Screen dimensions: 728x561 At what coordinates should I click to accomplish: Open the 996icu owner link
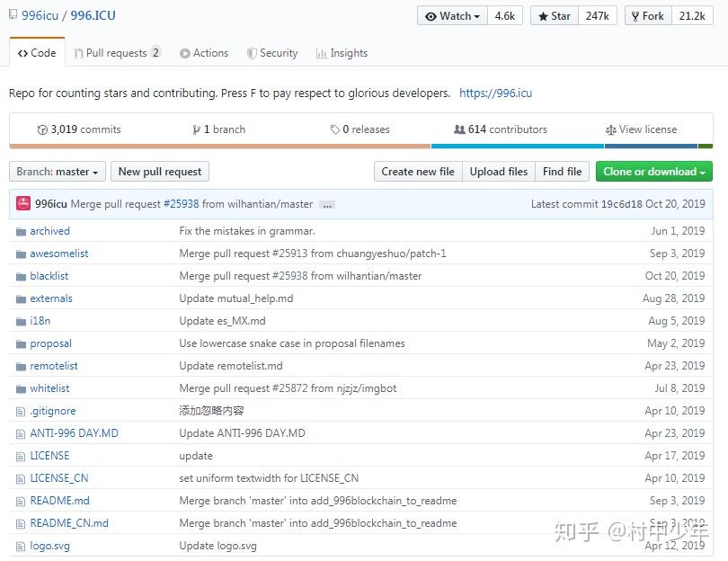pos(40,15)
